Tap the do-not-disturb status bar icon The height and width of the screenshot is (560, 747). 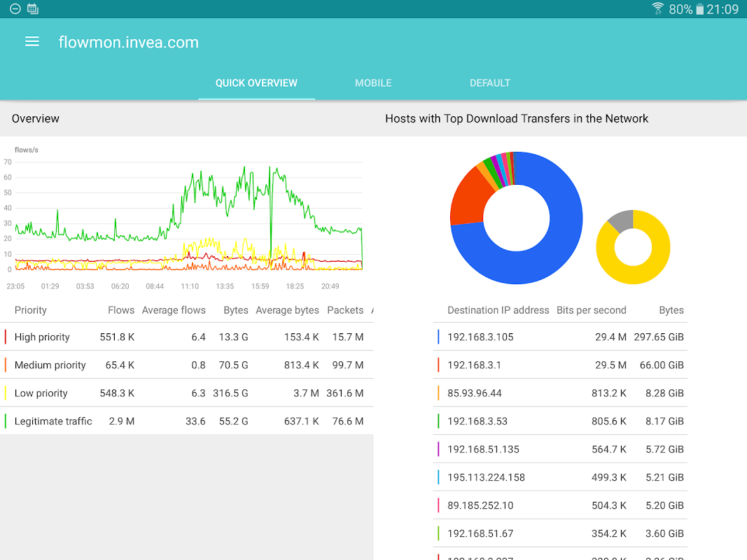(x=15, y=8)
